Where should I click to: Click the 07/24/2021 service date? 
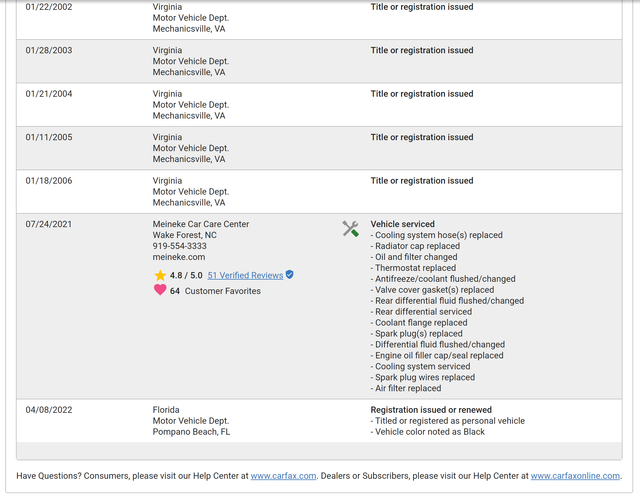tap(49, 224)
